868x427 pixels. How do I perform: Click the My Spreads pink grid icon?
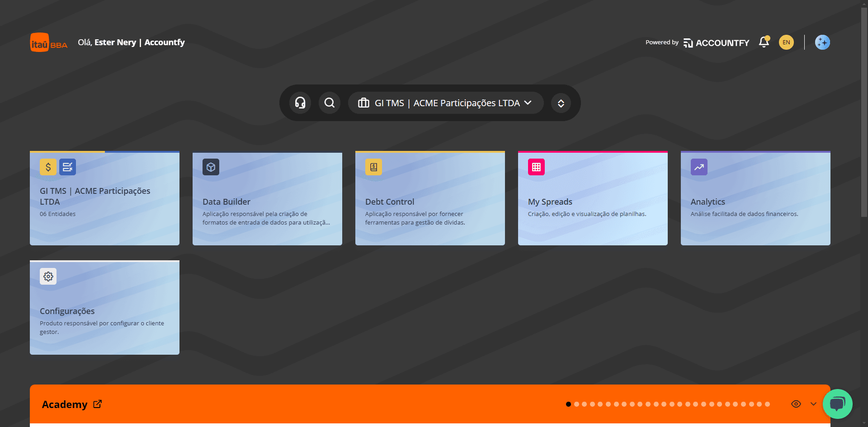click(x=536, y=167)
